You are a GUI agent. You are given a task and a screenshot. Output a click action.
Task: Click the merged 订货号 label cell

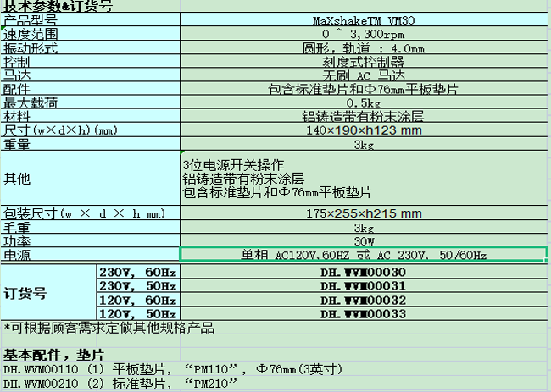pyautogui.click(x=48, y=292)
